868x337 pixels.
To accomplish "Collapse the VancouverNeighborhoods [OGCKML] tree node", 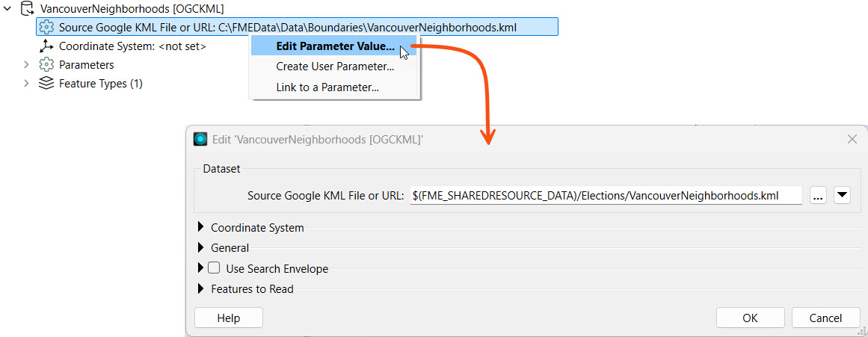I will pyautogui.click(x=8, y=9).
